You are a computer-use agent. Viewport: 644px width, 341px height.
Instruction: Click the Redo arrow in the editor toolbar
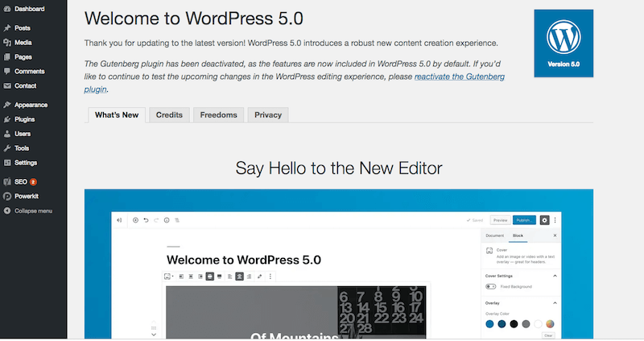tap(156, 220)
